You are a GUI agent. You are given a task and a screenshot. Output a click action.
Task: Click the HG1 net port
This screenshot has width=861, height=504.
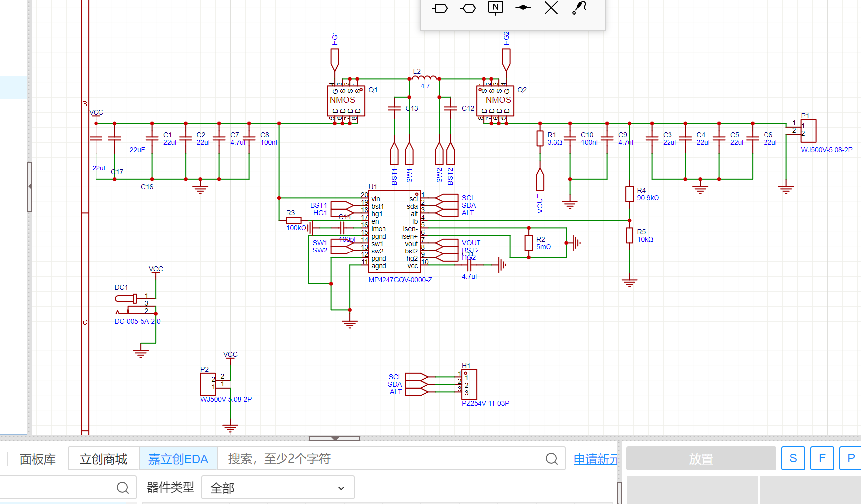tap(335, 60)
